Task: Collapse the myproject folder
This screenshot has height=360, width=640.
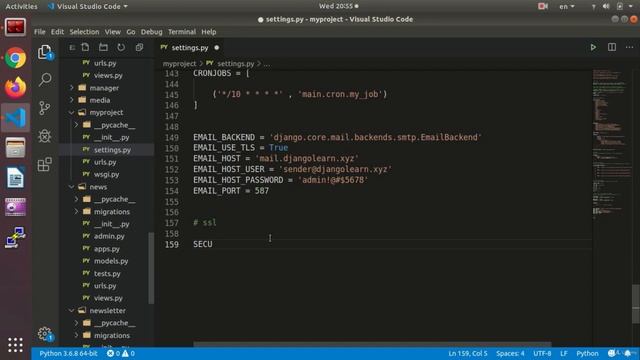Action: coord(106,112)
